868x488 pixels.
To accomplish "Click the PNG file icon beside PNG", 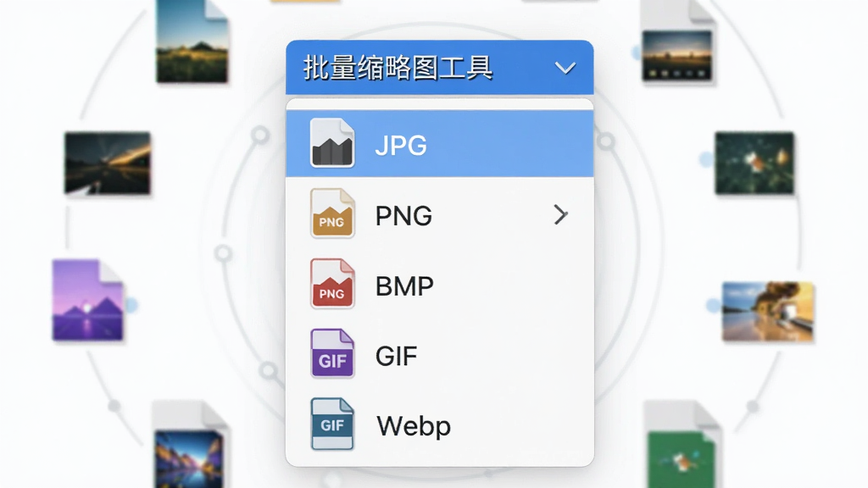I will [332, 213].
